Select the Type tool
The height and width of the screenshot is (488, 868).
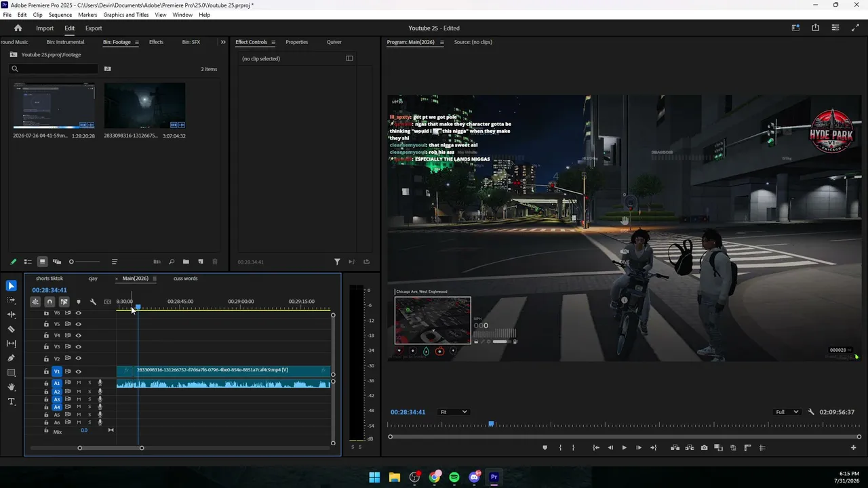pyautogui.click(x=11, y=402)
